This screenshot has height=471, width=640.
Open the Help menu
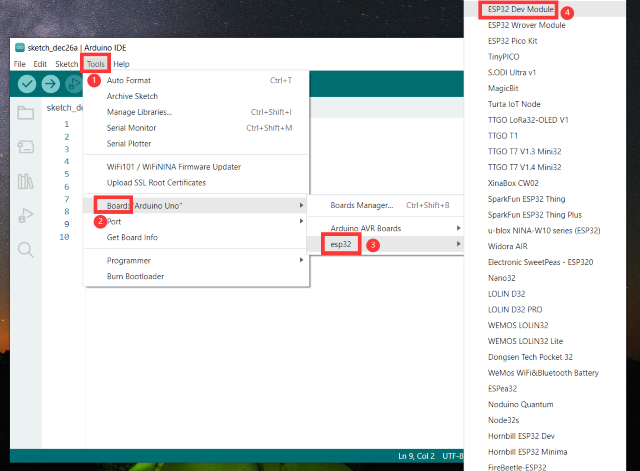[x=121, y=64]
